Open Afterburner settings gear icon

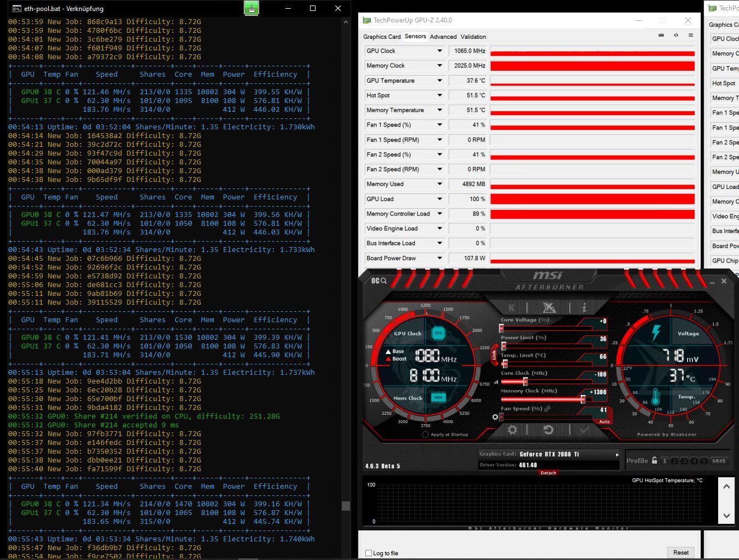[x=512, y=430]
